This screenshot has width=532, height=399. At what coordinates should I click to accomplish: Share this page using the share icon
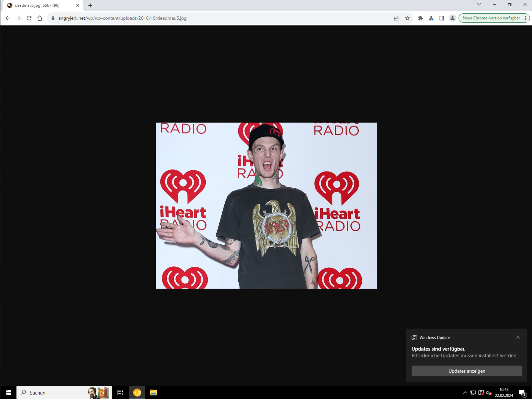click(397, 18)
